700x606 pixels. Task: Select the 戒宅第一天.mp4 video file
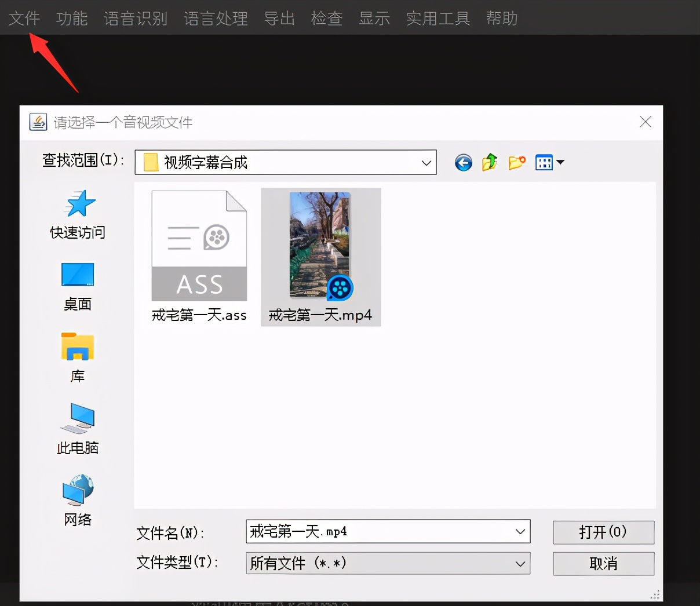coord(320,256)
